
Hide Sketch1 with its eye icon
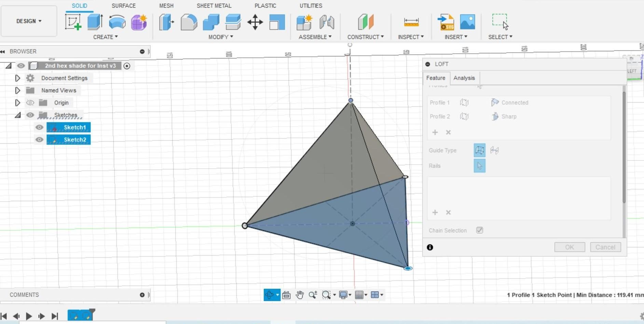pos(39,127)
